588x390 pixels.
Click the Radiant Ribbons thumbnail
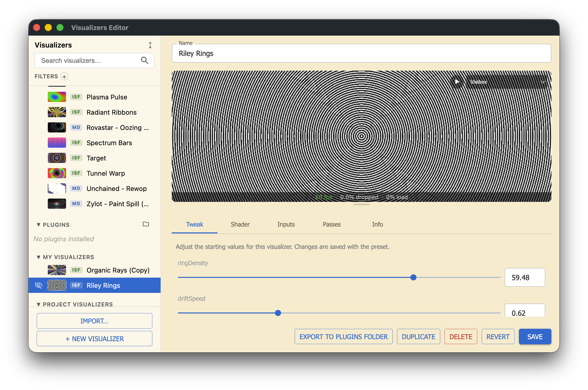(x=57, y=112)
